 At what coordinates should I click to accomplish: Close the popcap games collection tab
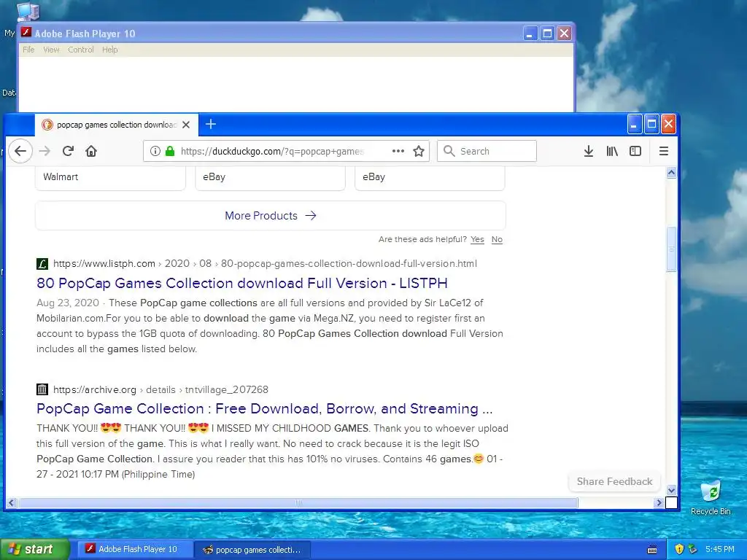pyautogui.click(x=186, y=125)
